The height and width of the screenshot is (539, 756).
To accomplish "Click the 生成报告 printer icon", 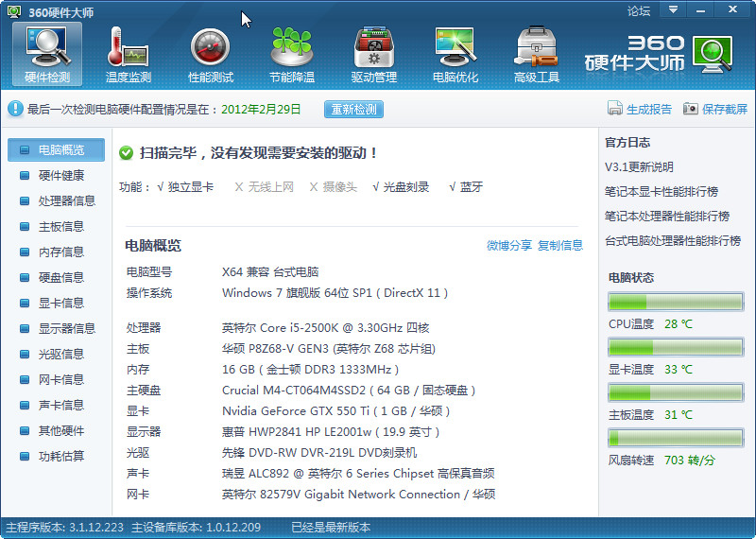I will (x=615, y=108).
